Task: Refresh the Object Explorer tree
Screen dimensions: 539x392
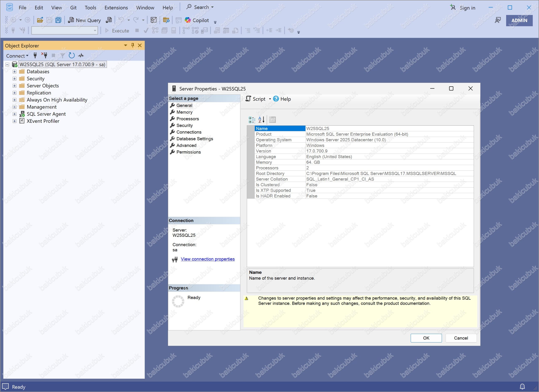Action: [72, 55]
